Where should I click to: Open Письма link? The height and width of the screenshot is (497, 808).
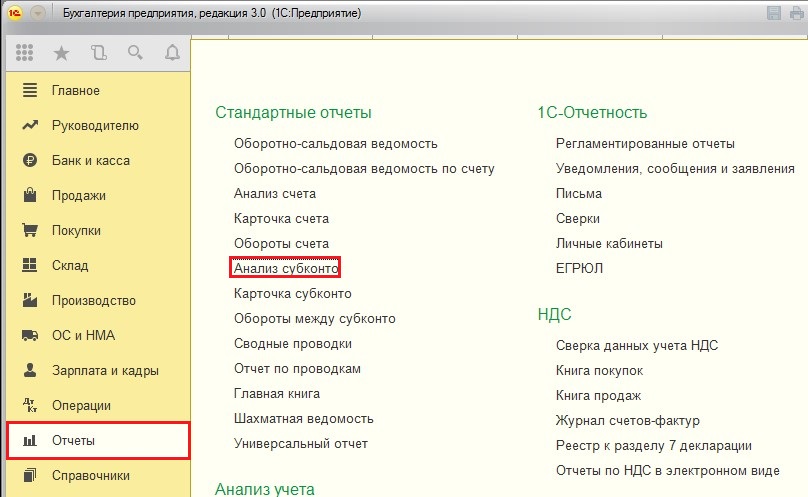coord(579,193)
